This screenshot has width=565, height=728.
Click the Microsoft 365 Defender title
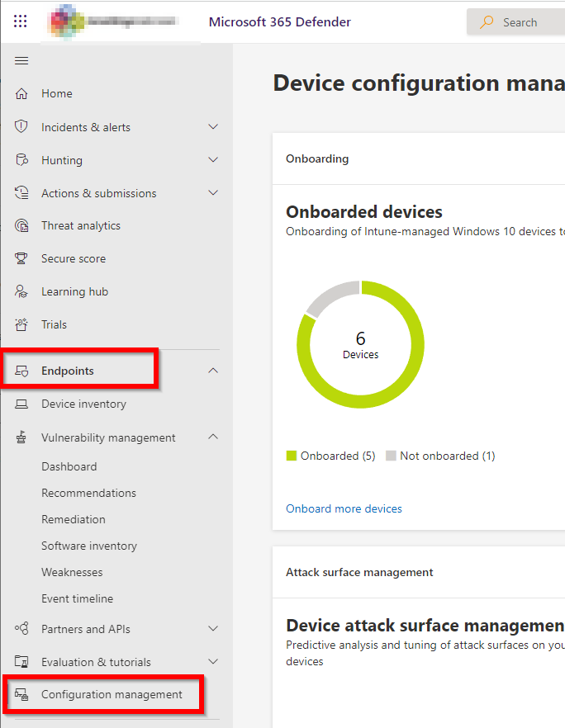tap(280, 21)
